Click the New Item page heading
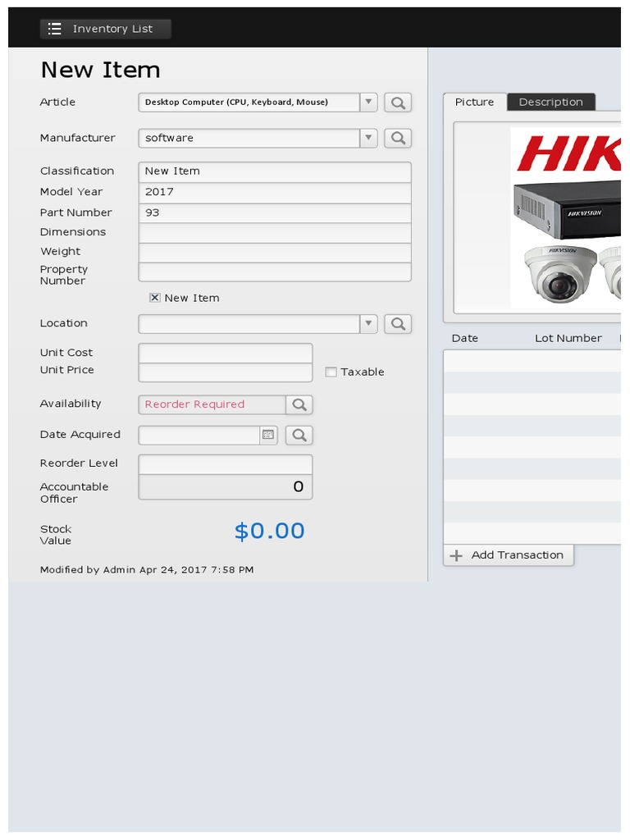Image resolution: width=630 pixels, height=840 pixels. click(x=101, y=71)
